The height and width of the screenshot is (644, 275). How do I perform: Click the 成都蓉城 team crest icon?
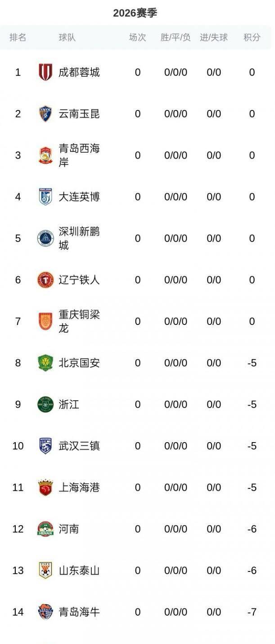click(x=45, y=72)
